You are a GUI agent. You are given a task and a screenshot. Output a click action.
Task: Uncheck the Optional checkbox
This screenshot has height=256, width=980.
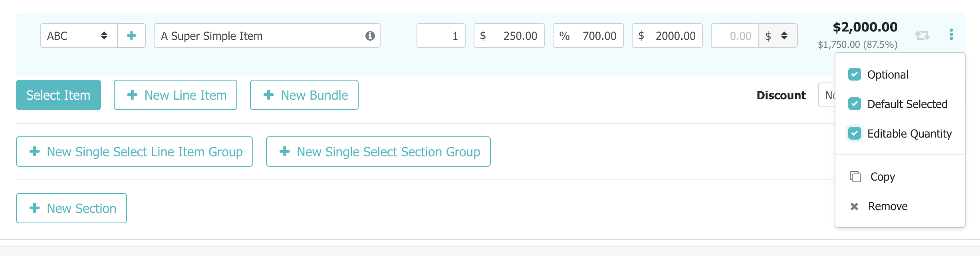[x=855, y=75]
